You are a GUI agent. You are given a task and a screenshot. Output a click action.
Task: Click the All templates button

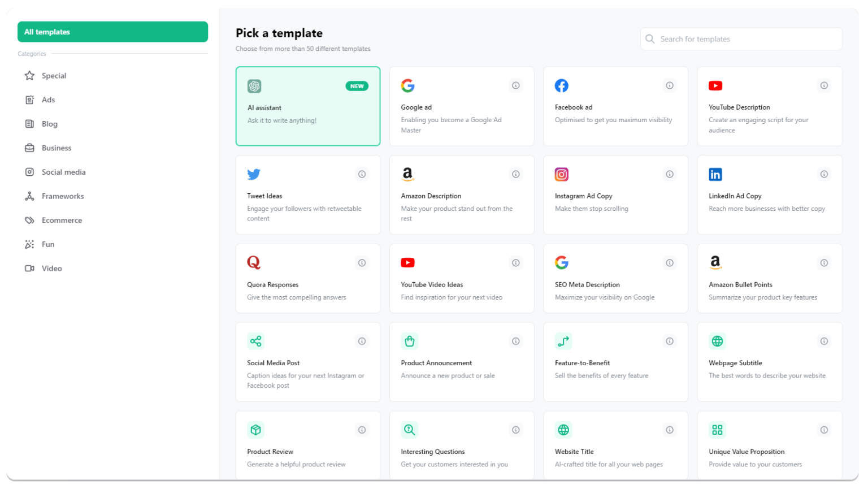[112, 32]
